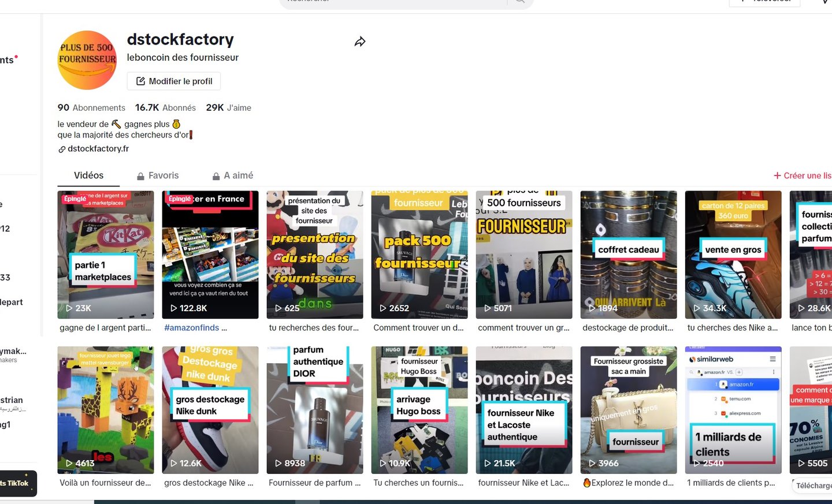This screenshot has height=504, width=832.
Task: Click caption Comment trouver un d...
Action: coord(419,327)
